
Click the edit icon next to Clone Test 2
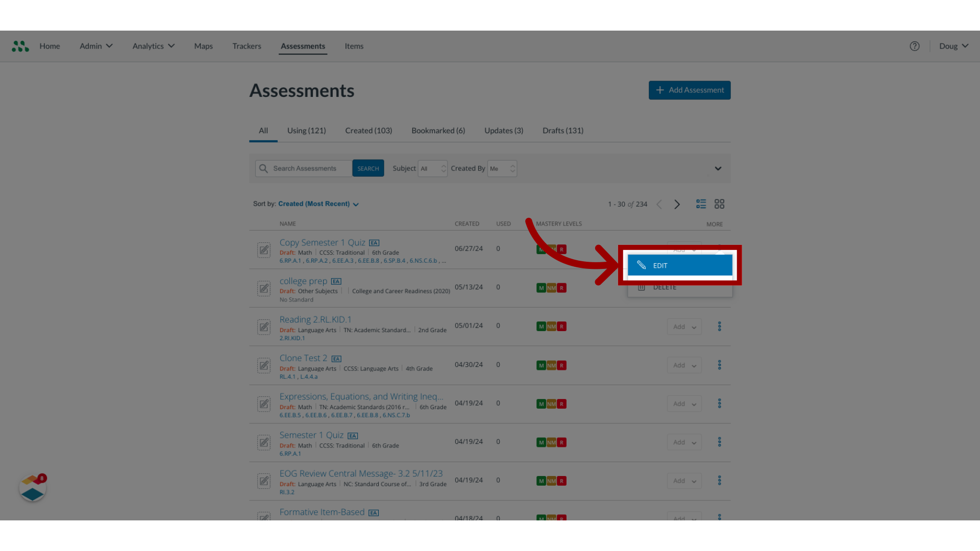(264, 365)
